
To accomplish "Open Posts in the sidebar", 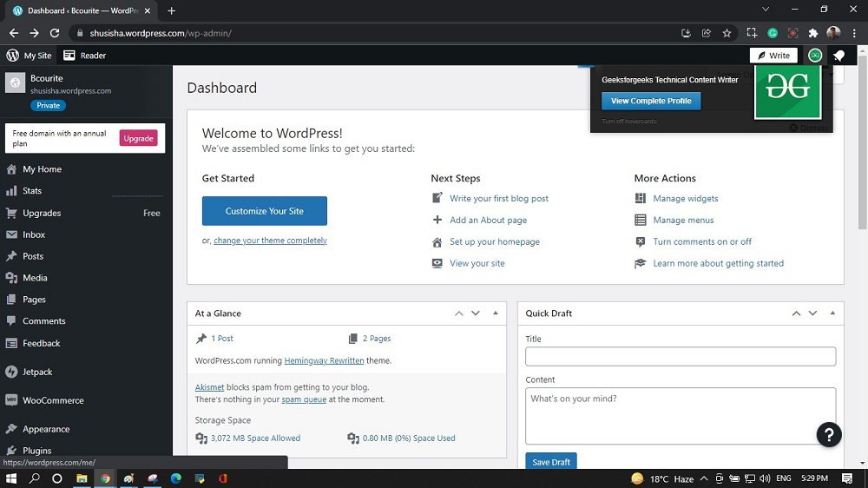I will [x=33, y=256].
